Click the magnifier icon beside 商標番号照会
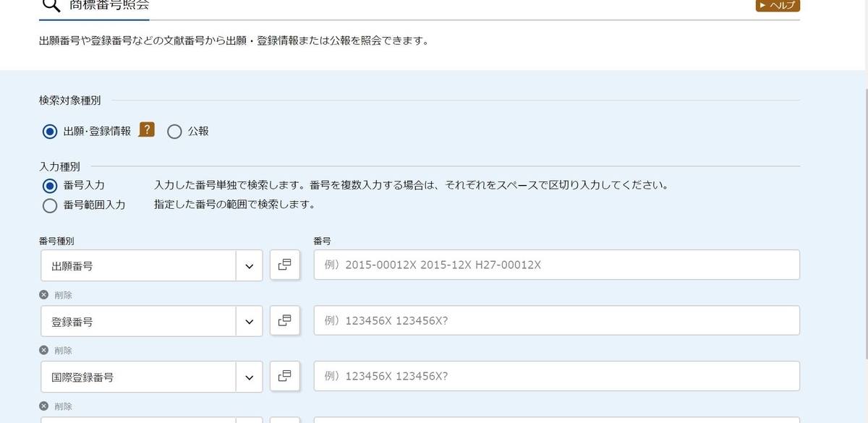Screen dimensions: 868x423 coord(51,5)
